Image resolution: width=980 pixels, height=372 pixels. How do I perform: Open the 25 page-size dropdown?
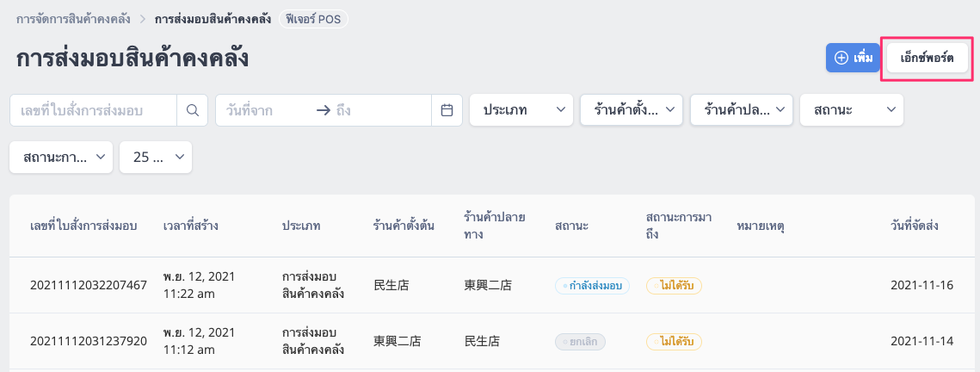click(156, 157)
